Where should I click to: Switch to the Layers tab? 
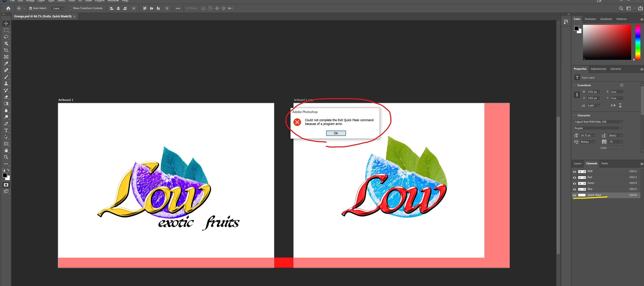click(577, 163)
